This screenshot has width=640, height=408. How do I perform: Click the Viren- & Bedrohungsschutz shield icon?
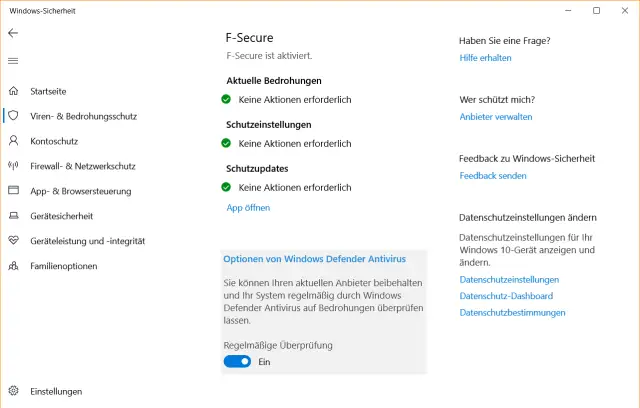(13, 116)
